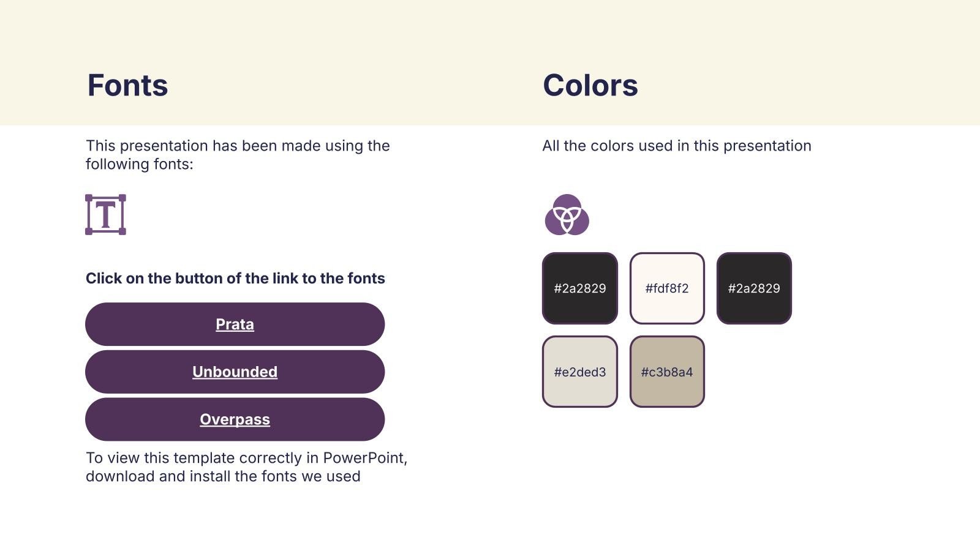The width and height of the screenshot is (980, 551).
Task: Click the "This presentation has been made" line
Action: pos(238,146)
